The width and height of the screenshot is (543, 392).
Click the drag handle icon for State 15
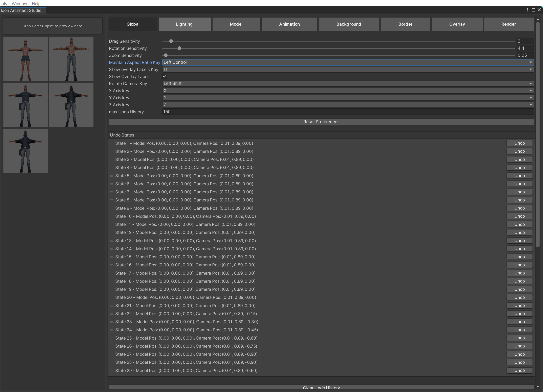coord(111,257)
